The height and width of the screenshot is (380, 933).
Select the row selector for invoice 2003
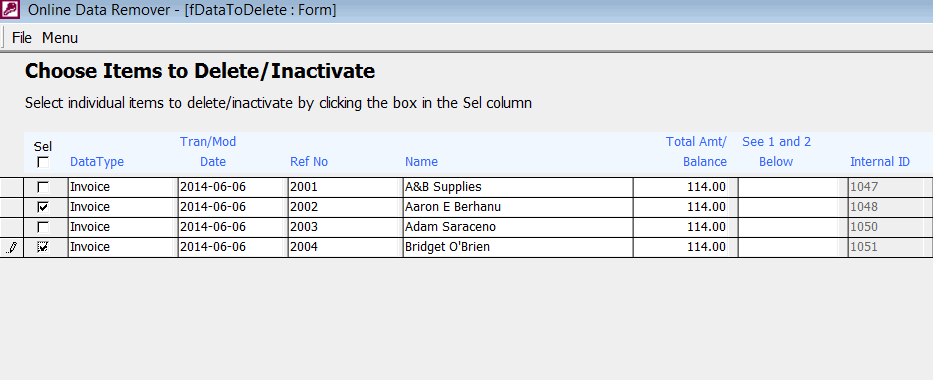[x=11, y=227]
